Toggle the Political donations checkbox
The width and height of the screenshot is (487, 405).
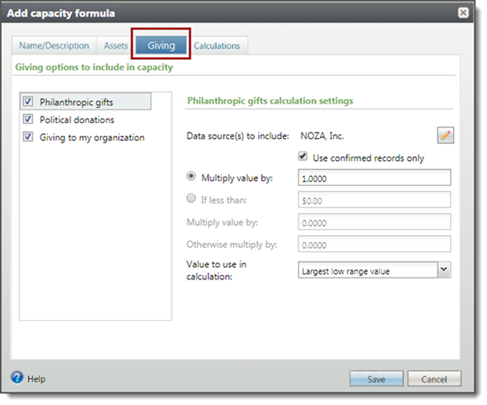coord(28,119)
